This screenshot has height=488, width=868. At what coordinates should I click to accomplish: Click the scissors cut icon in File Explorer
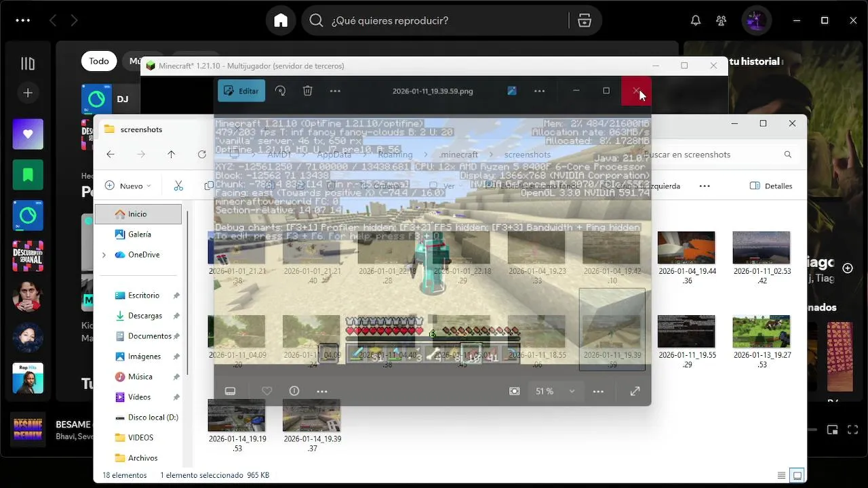point(178,186)
